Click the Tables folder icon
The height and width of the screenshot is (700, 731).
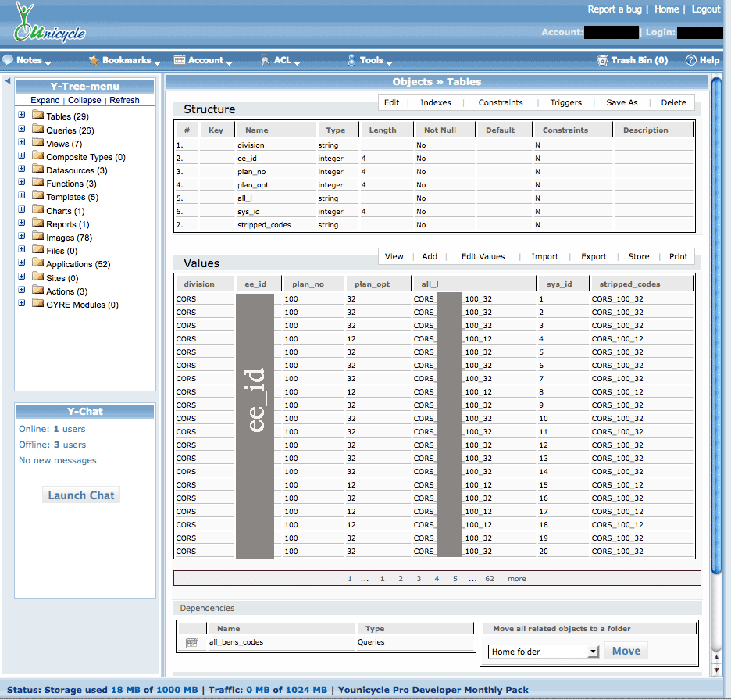37,116
